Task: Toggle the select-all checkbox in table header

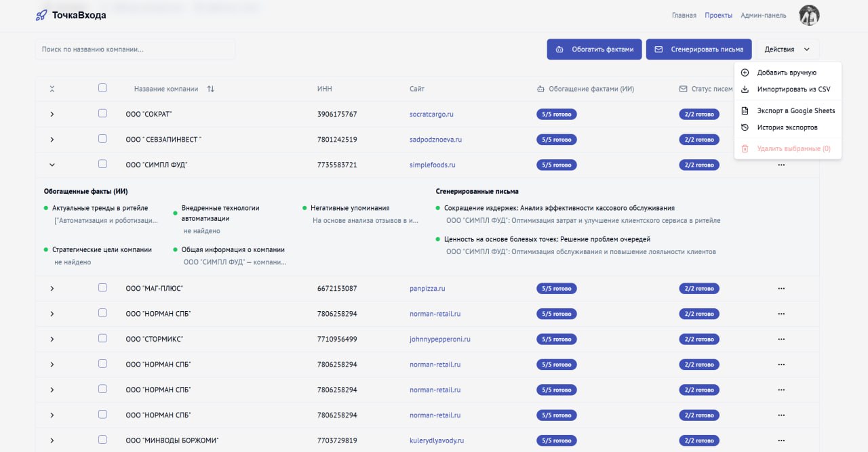Action: click(x=102, y=88)
